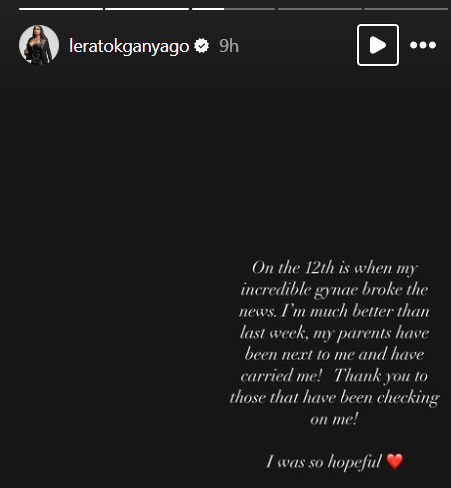Resume the story with the play button

point(378,45)
